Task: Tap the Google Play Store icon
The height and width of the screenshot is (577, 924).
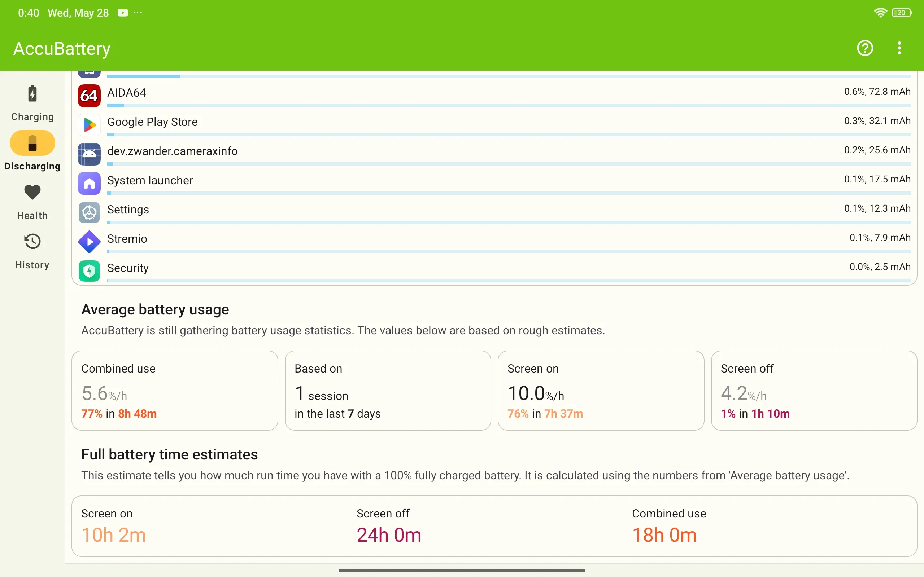Action: [x=89, y=125]
